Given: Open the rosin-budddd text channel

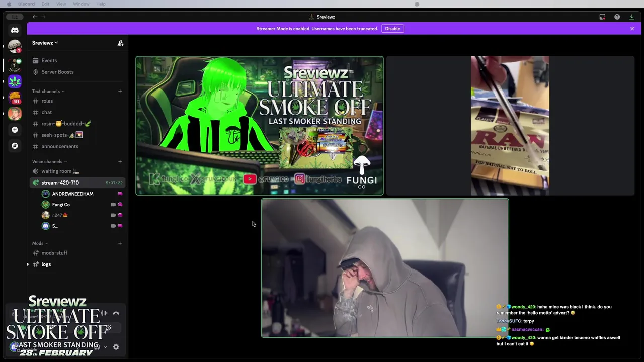Looking at the screenshot, I should [76, 124].
